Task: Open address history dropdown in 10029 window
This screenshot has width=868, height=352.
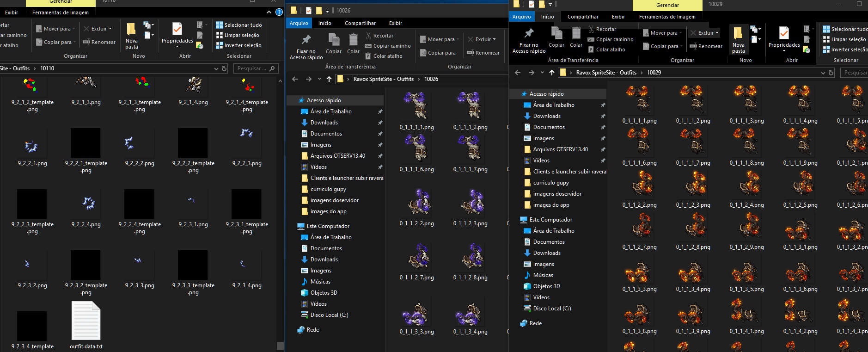Action: (x=823, y=73)
